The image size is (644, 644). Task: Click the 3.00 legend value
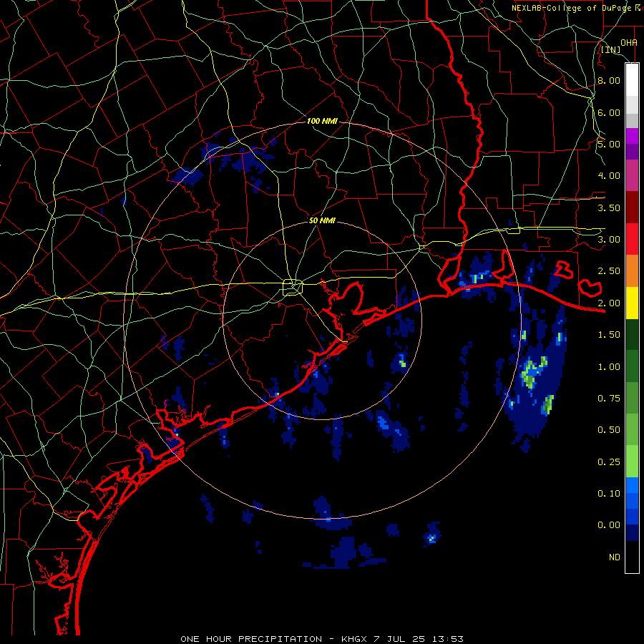tap(609, 240)
